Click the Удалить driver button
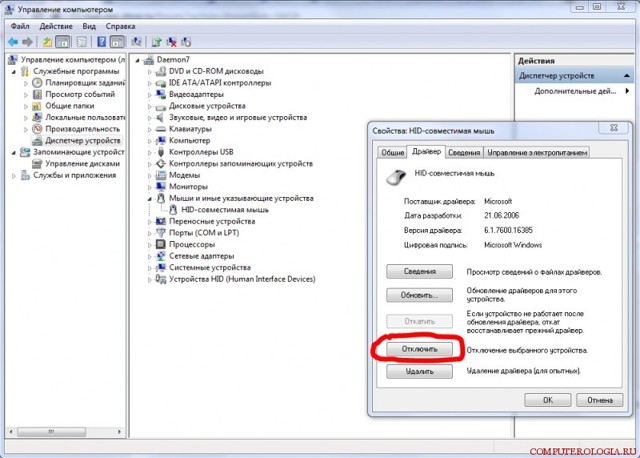 tap(419, 371)
